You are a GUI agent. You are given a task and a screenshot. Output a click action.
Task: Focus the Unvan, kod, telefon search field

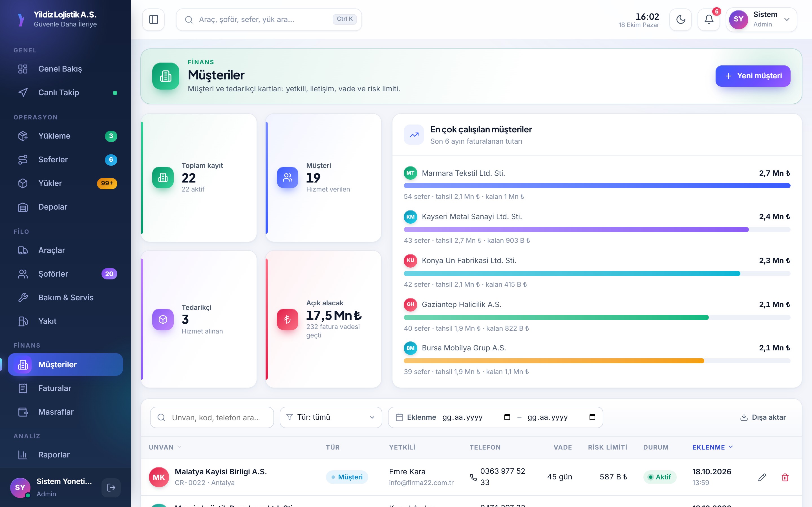212,417
